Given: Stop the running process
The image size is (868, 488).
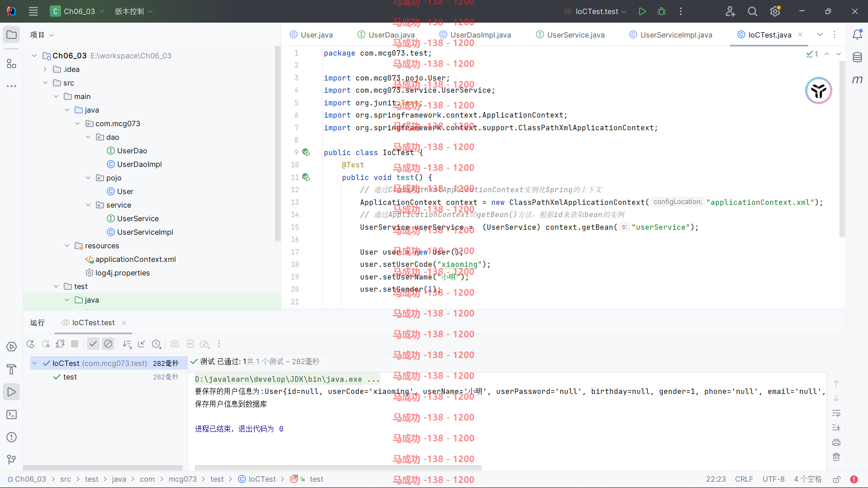Looking at the screenshot, I should point(75,344).
